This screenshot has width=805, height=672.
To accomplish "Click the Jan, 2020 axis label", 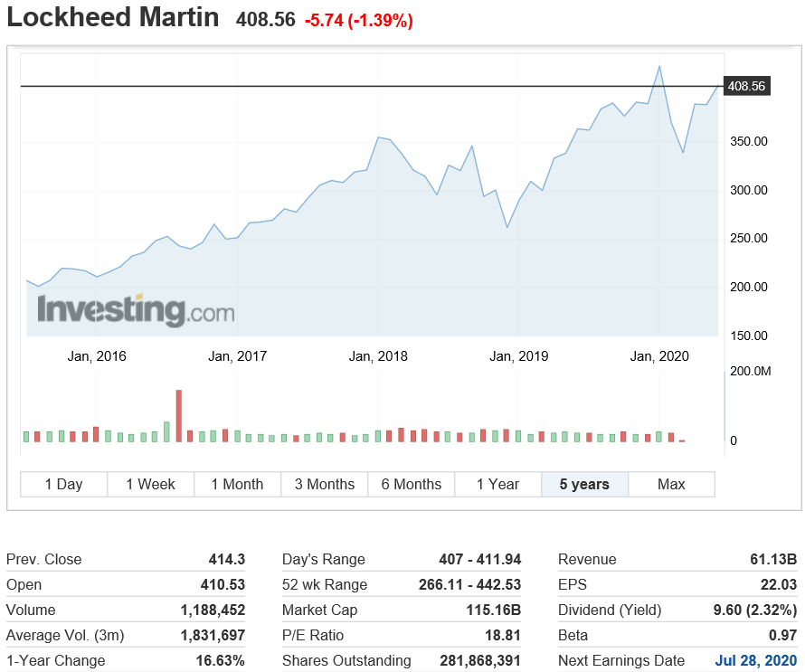I will click(659, 356).
